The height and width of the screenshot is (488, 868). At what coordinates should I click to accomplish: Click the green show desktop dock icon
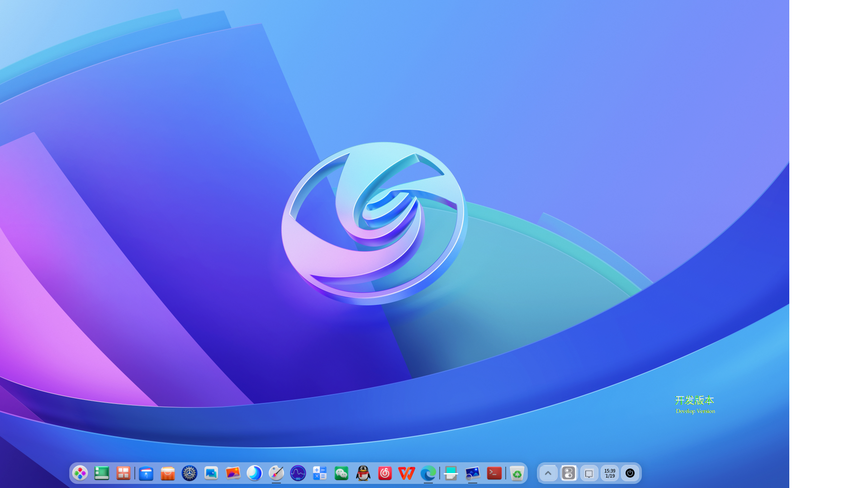click(102, 473)
